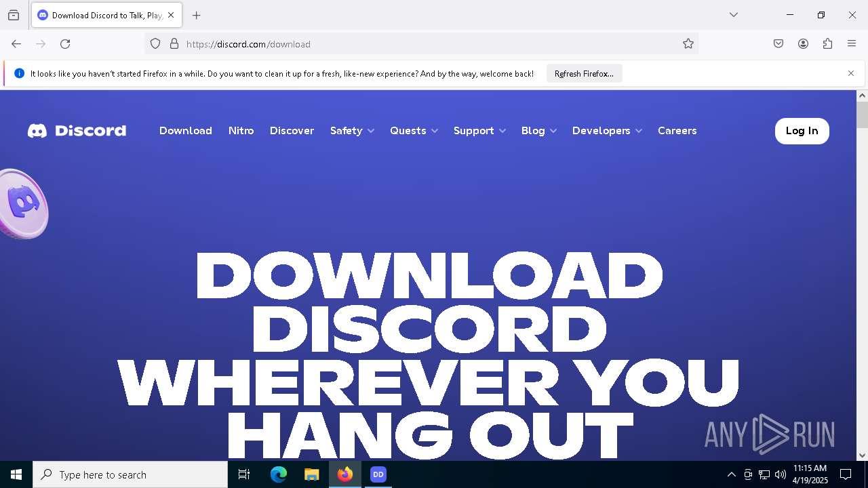Open the Windows notification center icon
This screenshot has width=868, height=488.
coord(846,474)
